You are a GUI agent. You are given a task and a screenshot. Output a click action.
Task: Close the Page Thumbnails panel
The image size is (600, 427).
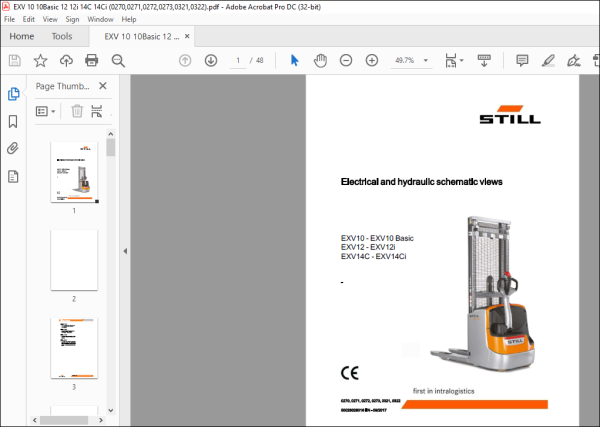(x=103, y=86)
